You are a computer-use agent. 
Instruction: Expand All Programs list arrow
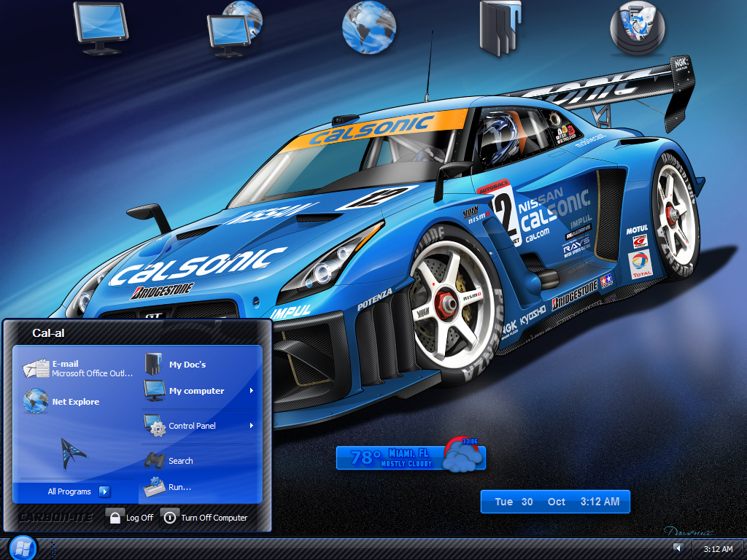coord(104,491)
